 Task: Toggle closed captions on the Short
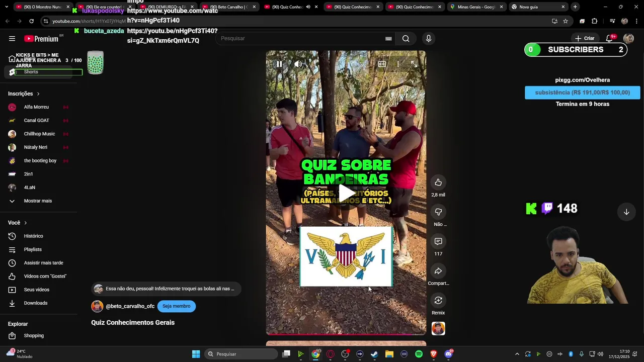[382, 64]
